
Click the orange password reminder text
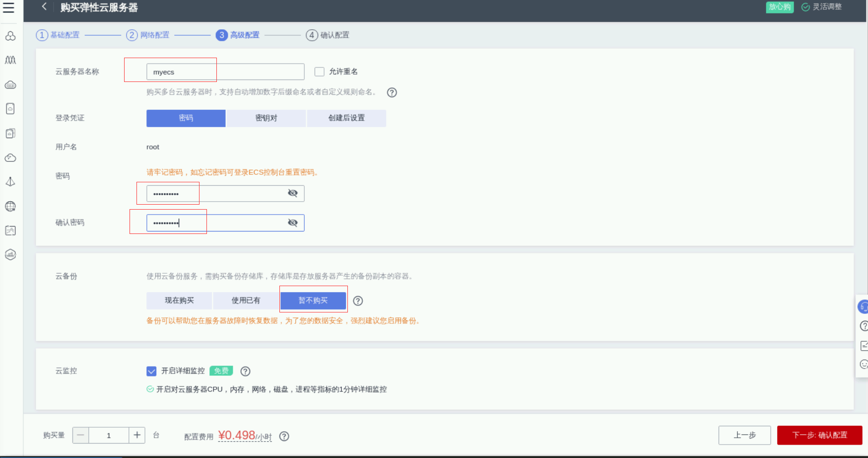(233, 172)
